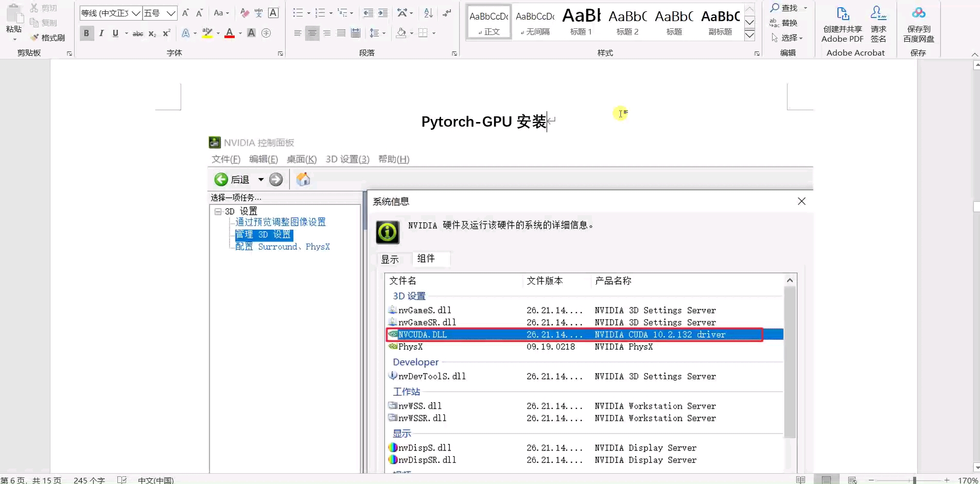Click the yellow text highlight color button
This screenshot has height=484, width=980.
click(x=207, y=33)
